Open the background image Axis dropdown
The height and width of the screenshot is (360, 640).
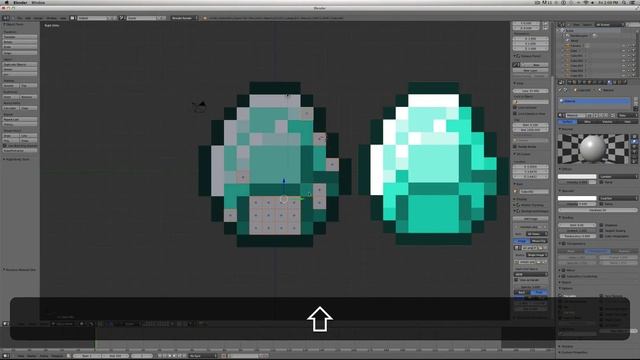536,234
